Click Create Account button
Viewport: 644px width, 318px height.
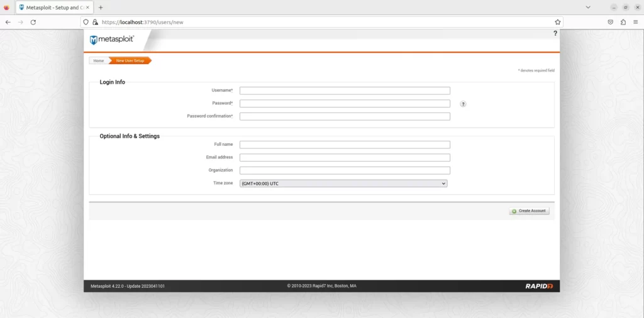[529, 211]
